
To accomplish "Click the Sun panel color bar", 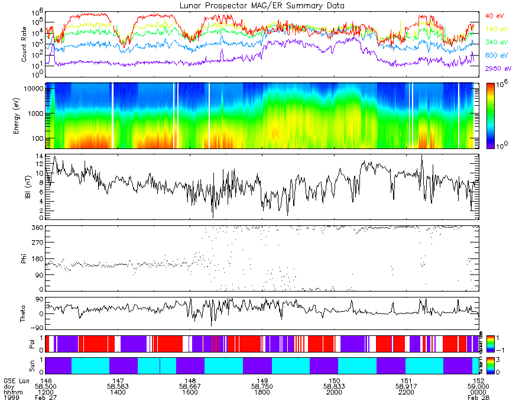I will click(490, 366).
